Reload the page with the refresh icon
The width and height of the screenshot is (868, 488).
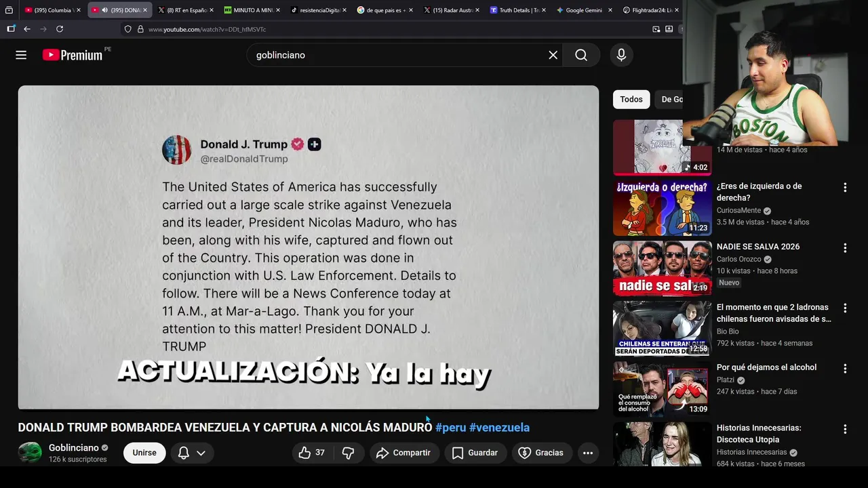60,29
